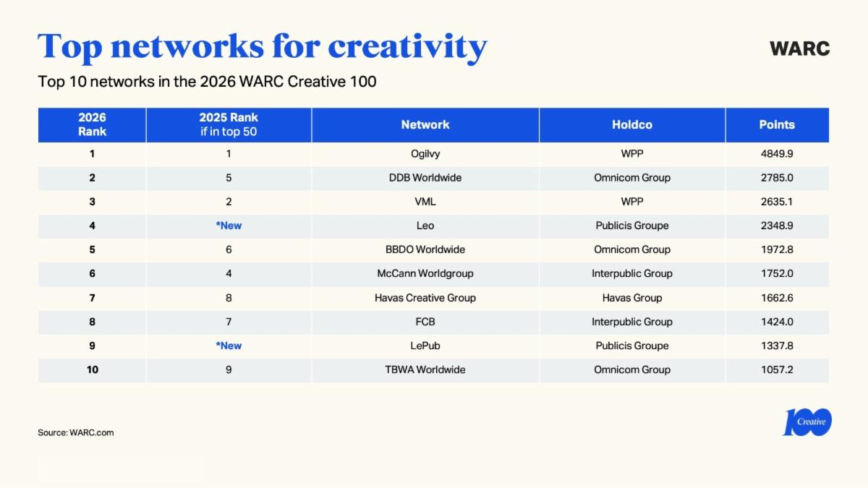Screen dimensions: 868x488
Task: Click the TBWA Worldwide row
Action: click(x=425, y=369)
